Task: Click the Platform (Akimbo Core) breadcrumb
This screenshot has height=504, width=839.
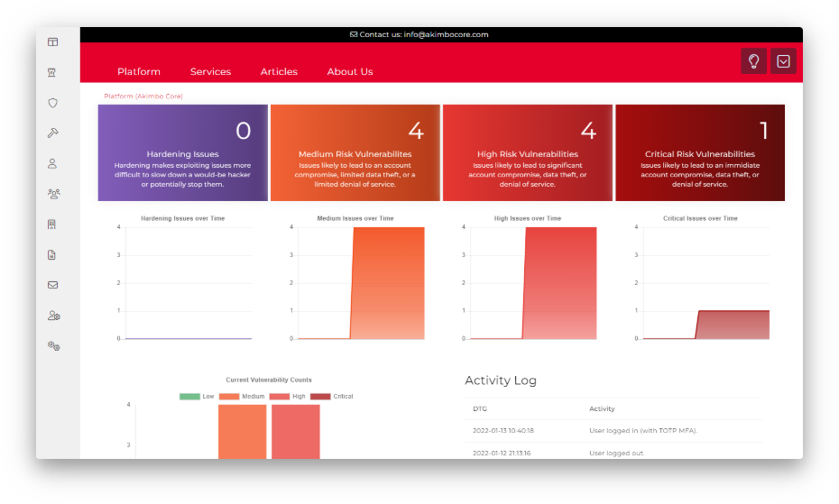Action: 143,96
